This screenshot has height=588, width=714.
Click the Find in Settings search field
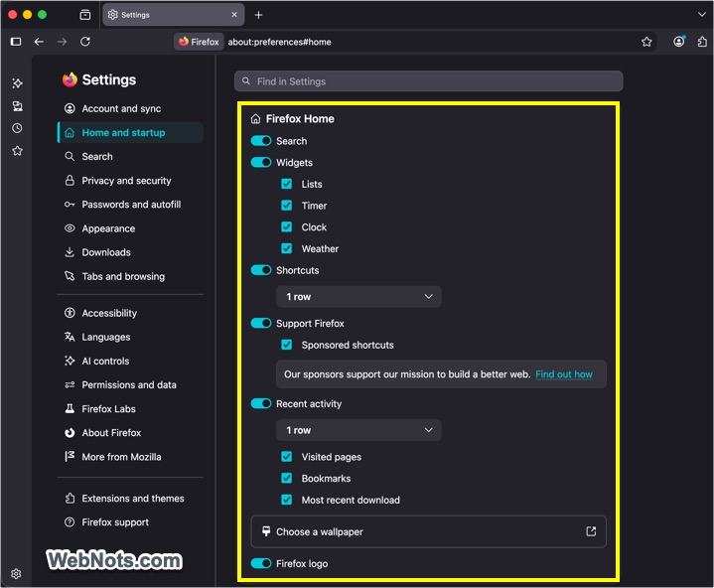(x=428, y=81)
